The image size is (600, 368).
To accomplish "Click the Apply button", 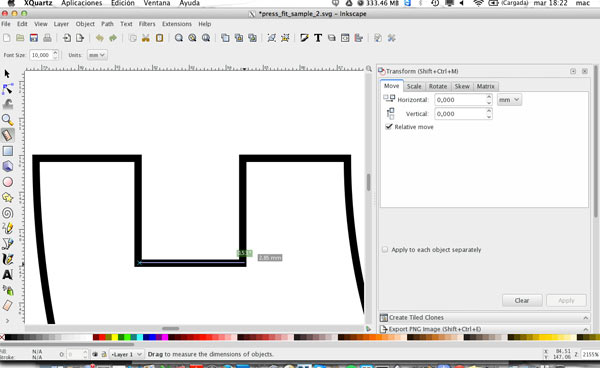I will pyautogui.click(x=566, y=300).
